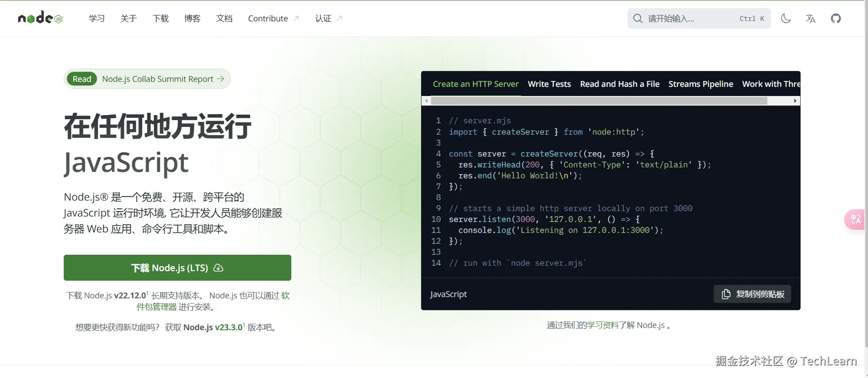The image size is (868, 378).
Task: Open the Contribute external link
Action: coord(273,19)
